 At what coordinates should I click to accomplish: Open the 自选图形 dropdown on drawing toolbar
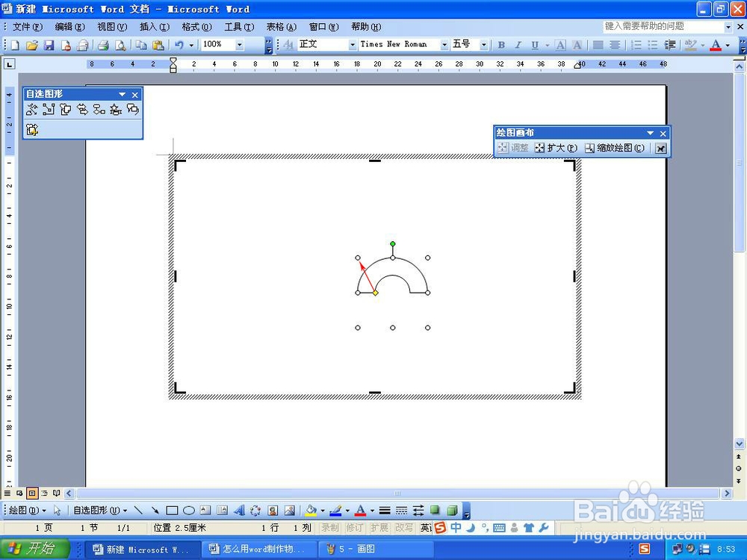101,511
